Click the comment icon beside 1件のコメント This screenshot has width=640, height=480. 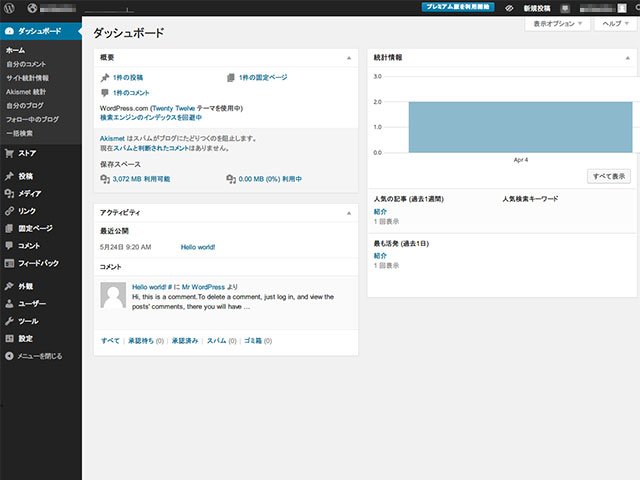click(x=105, y=93)
